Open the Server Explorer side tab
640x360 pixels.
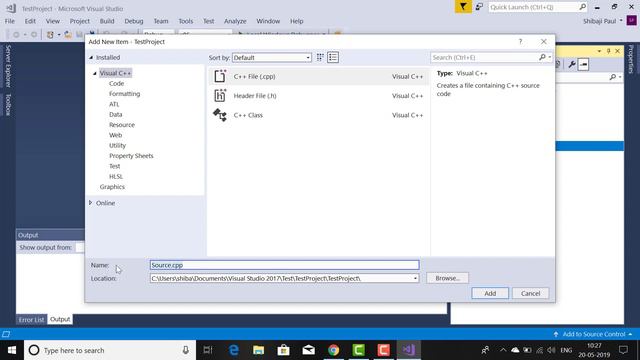pos(8,66)
